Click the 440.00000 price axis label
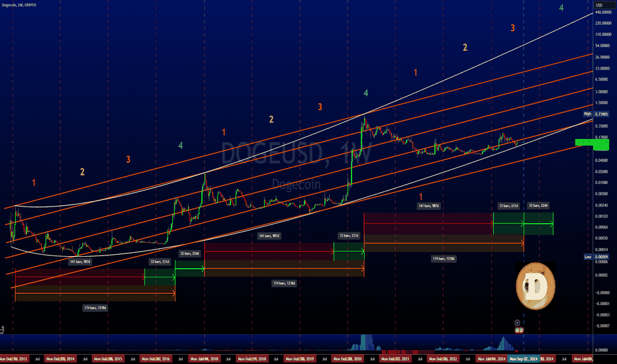Image resolution: width=617 pixels, height=364 pixels. [603, 13]
